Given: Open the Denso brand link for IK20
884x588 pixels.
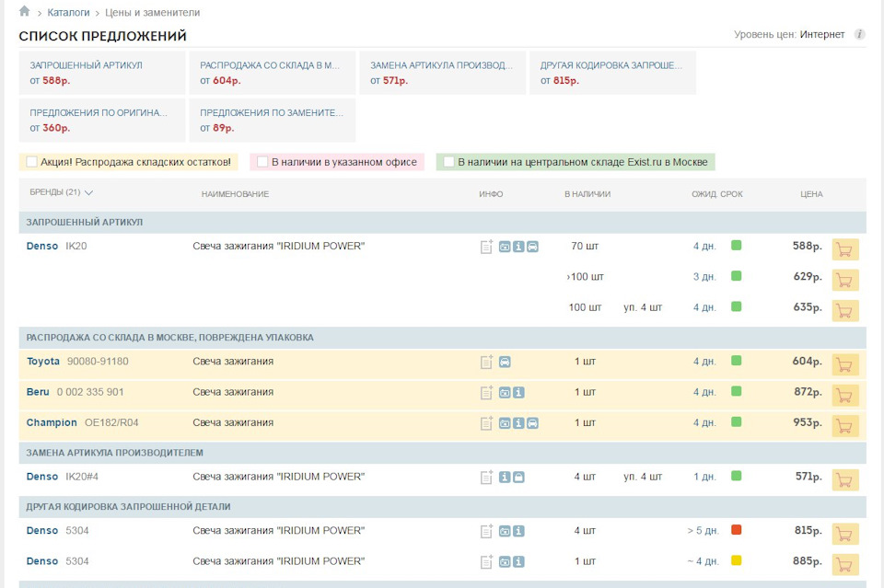Looking at the screenshot, I should (x=42, y=246).
